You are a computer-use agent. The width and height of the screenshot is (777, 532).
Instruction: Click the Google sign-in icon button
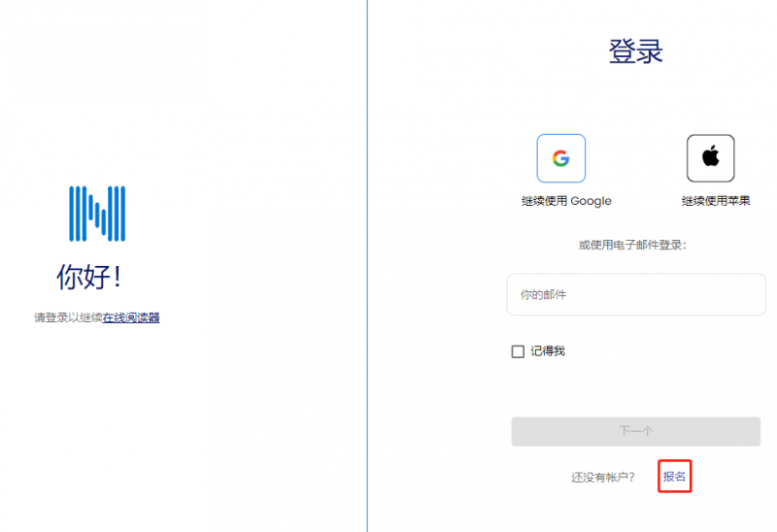click(560, 158)
